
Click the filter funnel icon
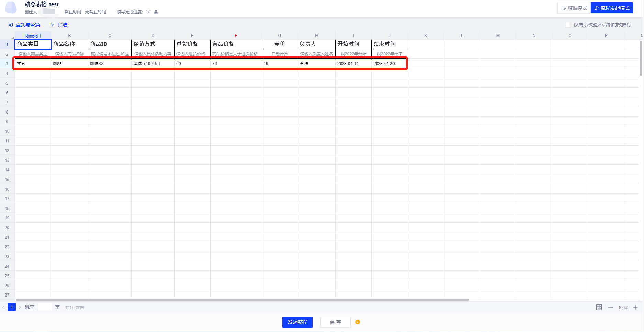53,25
